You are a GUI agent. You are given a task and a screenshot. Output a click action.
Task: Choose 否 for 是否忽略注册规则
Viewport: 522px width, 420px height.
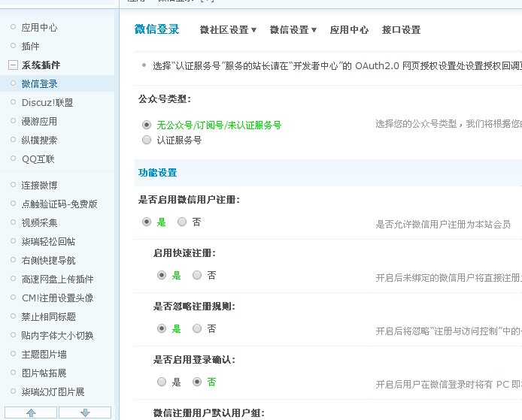click(197, 328)
